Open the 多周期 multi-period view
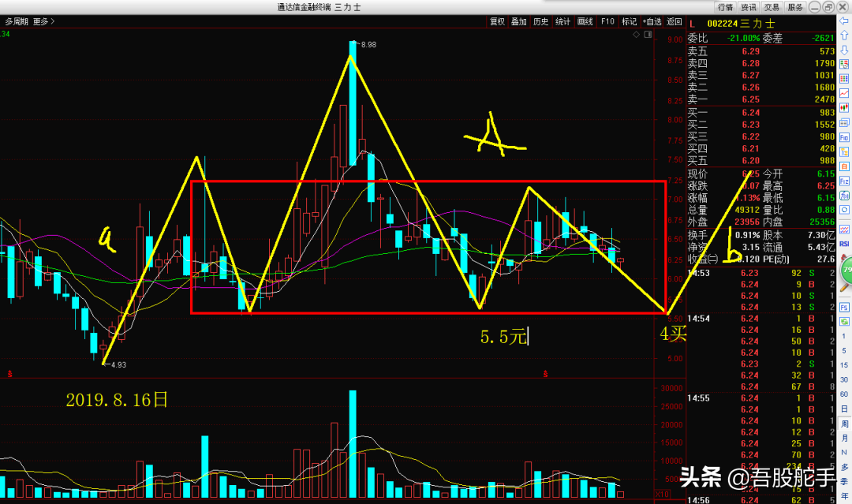 (x=17, y=22)
